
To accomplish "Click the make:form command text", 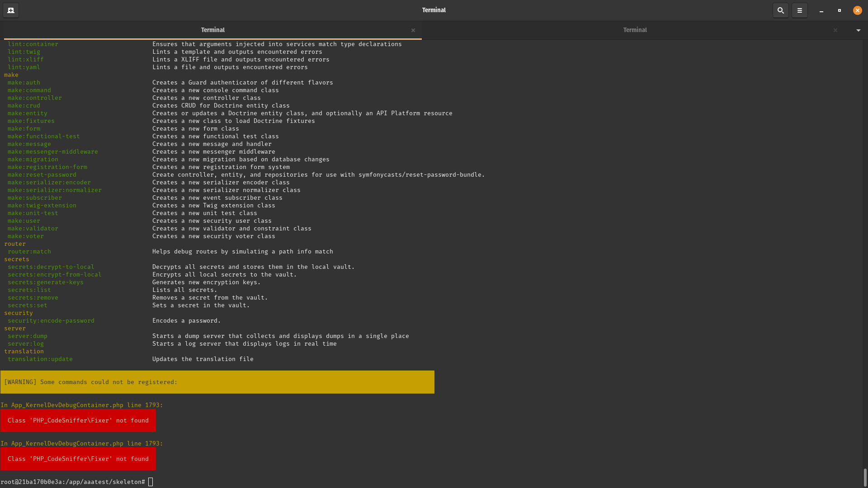I will coord(24,128).
